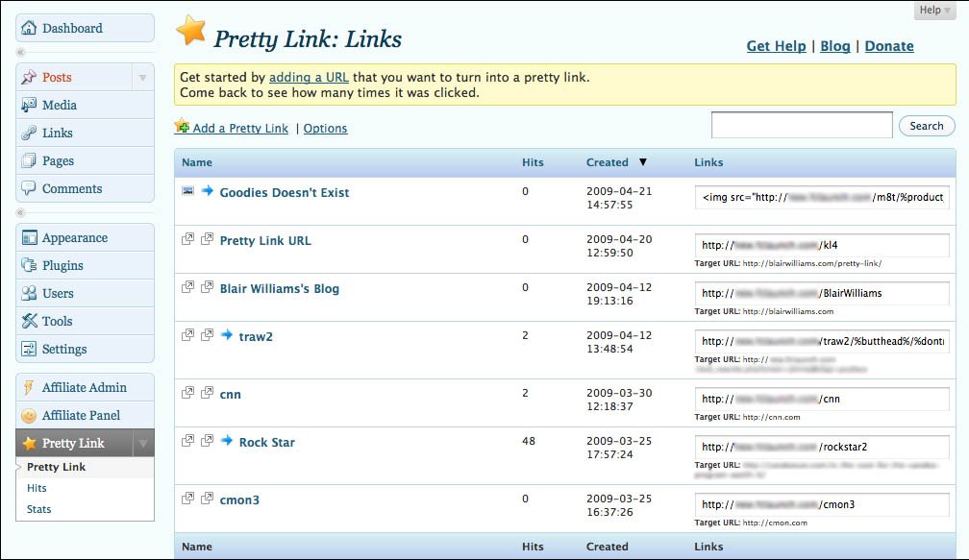Click the Appearance icon in sidebar
The height and width of the screenshot is (560, 969).
(x=29, y=237)
